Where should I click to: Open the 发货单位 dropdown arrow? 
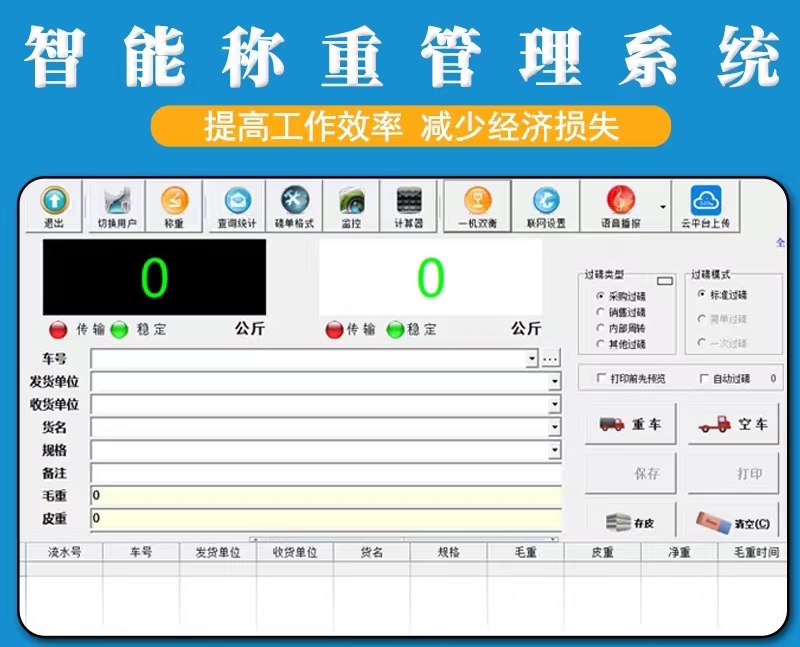554,382
